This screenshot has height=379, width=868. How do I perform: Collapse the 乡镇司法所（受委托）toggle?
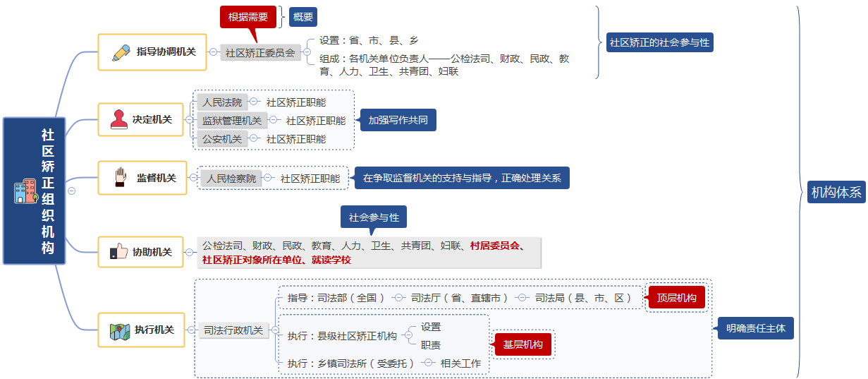click(429, 363)
